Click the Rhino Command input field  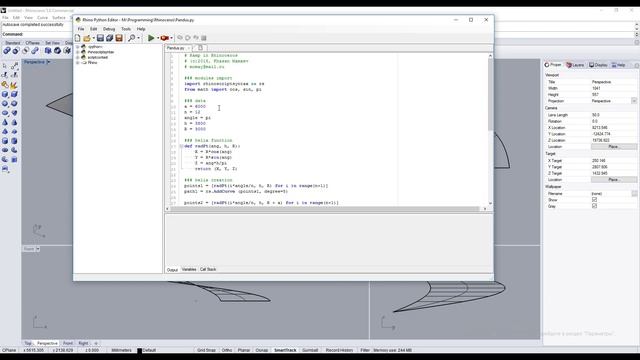(48, 34)
